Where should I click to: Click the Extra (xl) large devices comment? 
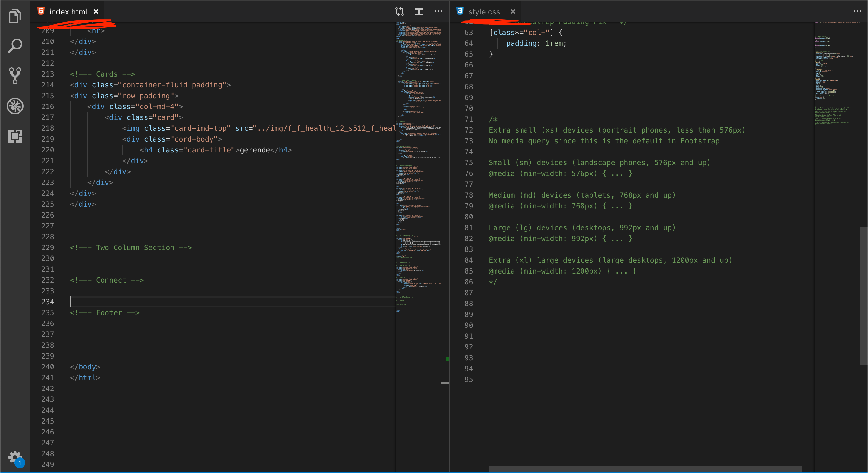pos(611,260)
